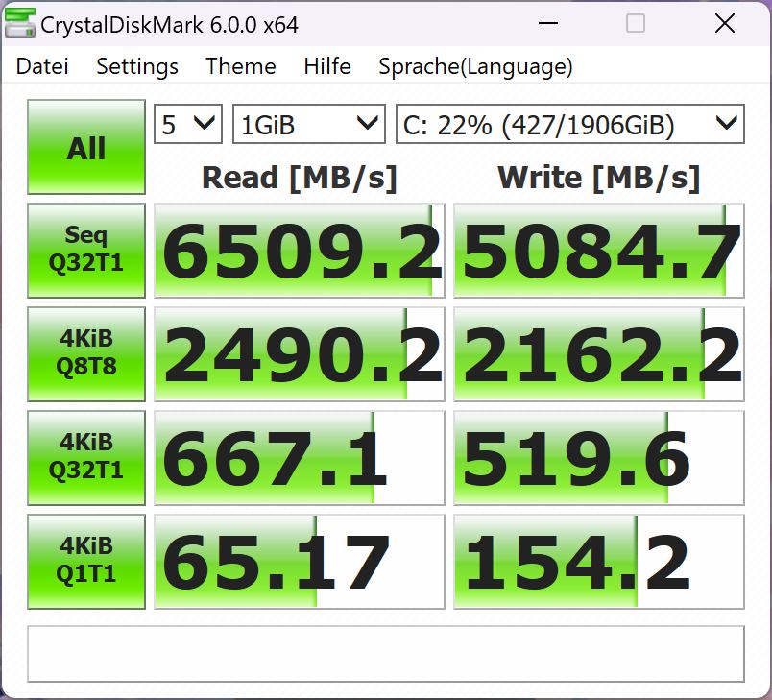Open the Sprache(Language) menu

475,67
